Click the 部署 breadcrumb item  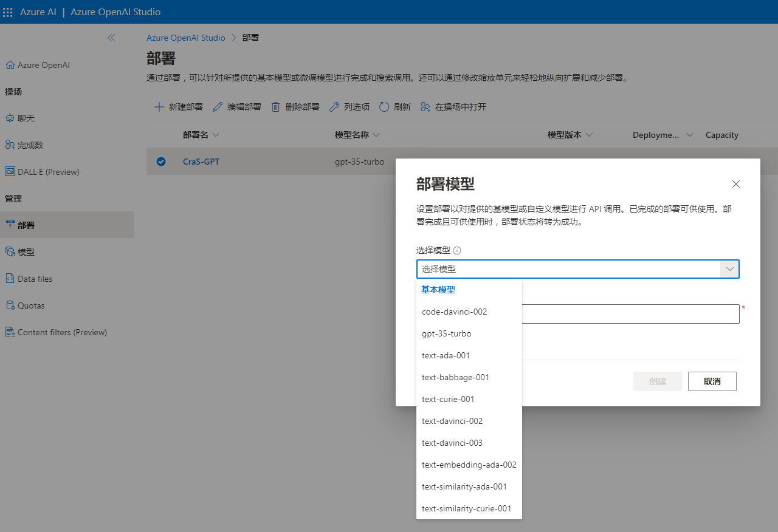click(x=250, y=38)
